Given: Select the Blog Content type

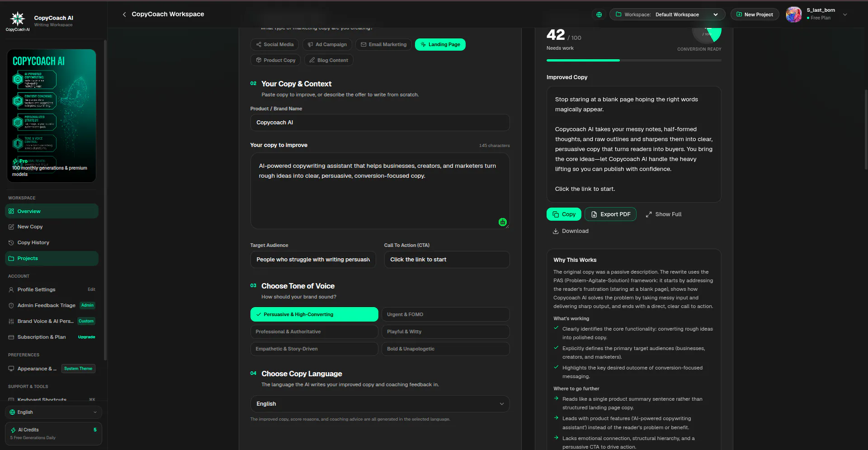Looking at the screenshot, I should [329, 60].
